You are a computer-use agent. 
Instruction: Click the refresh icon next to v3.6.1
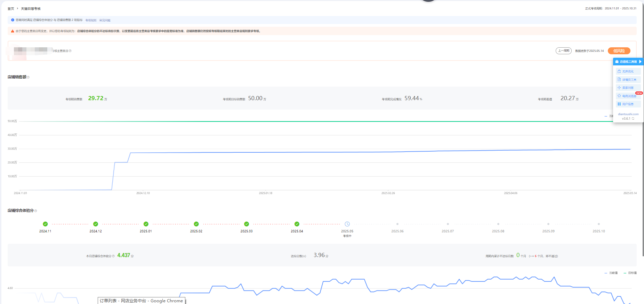click(633, 119)
